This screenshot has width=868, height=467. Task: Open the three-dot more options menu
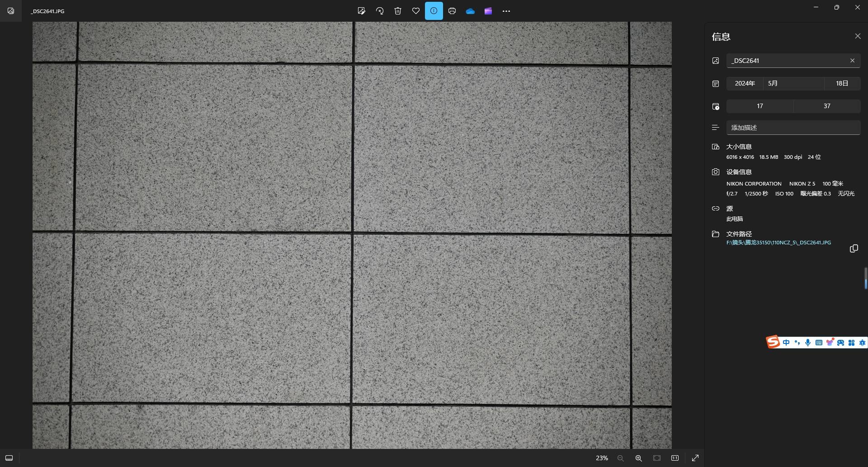click(x=506, y=11)
